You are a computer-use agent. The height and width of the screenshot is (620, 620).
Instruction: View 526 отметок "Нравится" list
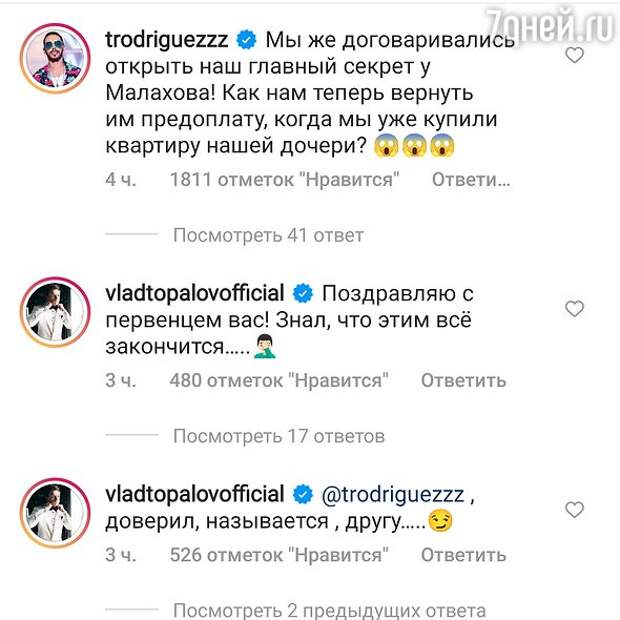point(279,555)
